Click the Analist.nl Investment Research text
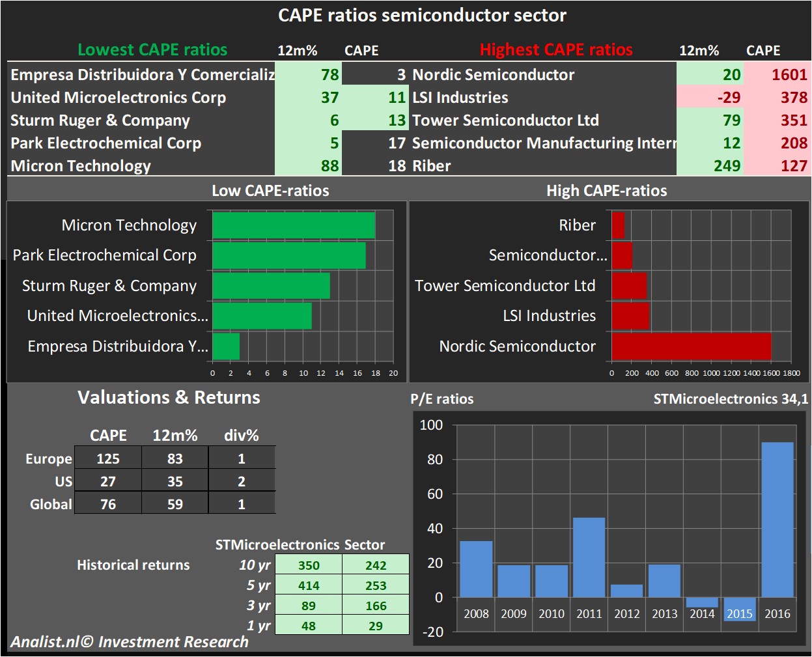This screenshot has height=657, width=812. coord(130,642)
